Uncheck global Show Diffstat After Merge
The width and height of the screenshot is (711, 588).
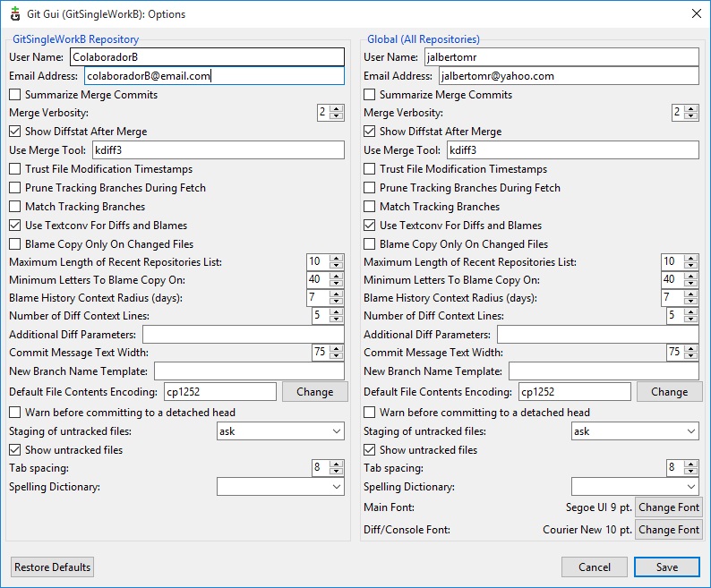(x=370, y=132)
